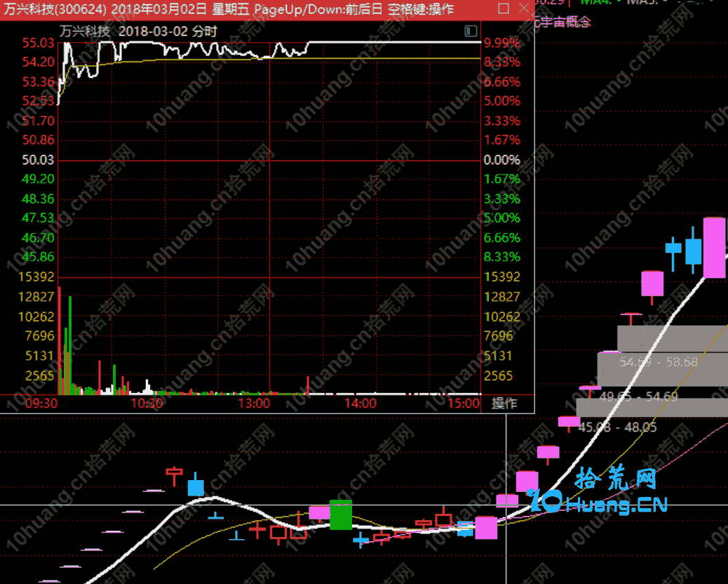Maximize the 万兴科技 intraday popup window
Screen dimensions: 728x584
point(504,8)
